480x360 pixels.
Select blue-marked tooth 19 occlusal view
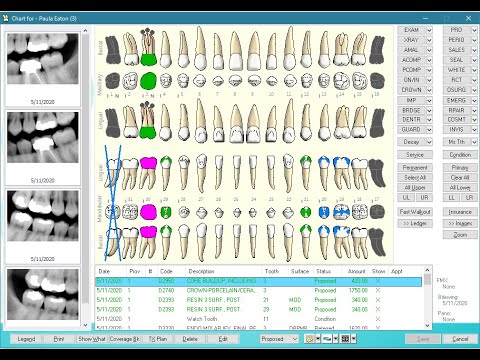click(x=341, y=212)
